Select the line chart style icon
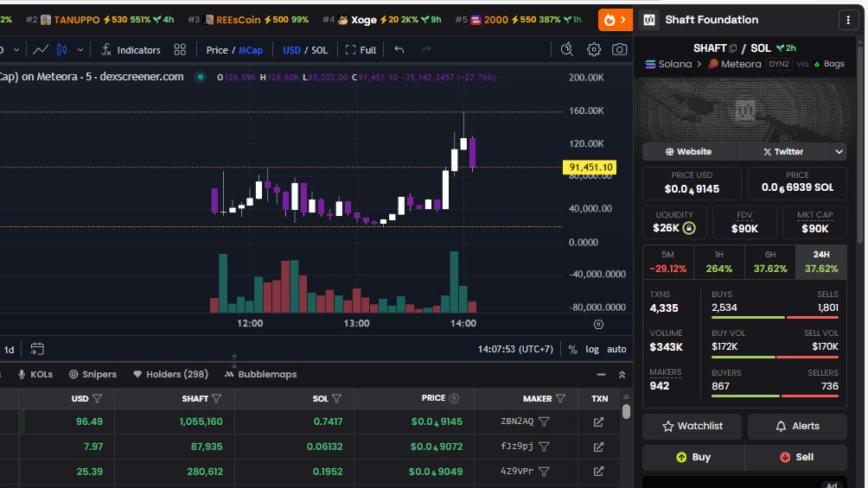868x488 pixels. 40,50
